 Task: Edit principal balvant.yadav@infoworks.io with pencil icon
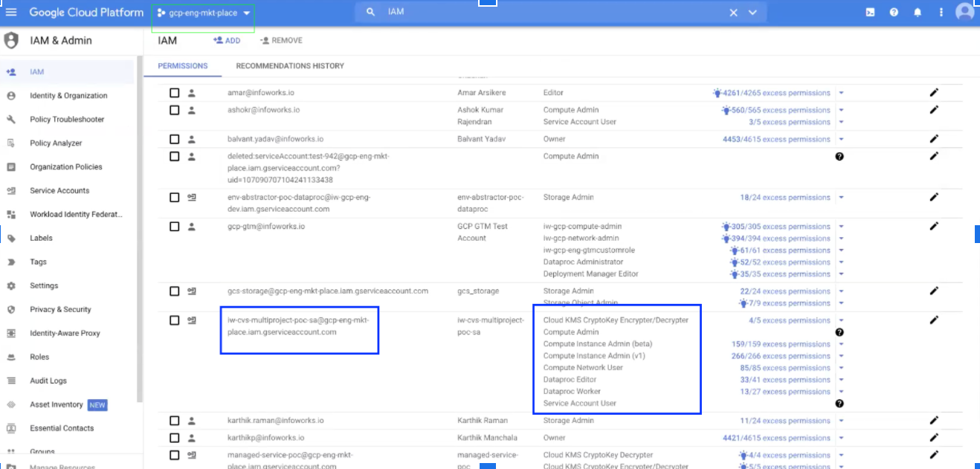934,138
